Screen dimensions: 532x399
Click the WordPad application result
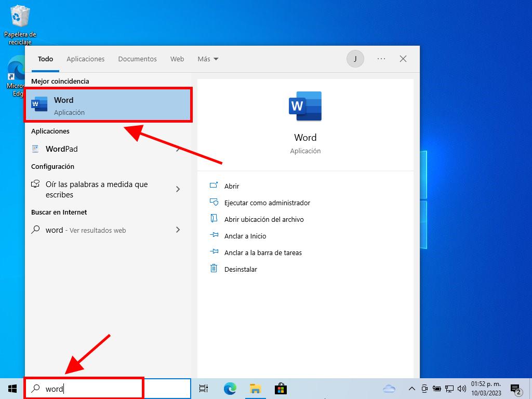point(61,149)
